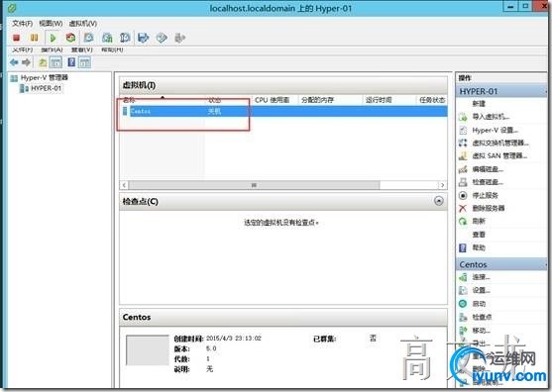Click the Stop Service icon in Actions
Viewport: 552px width, 392px height.
click(x=463, y=195)
